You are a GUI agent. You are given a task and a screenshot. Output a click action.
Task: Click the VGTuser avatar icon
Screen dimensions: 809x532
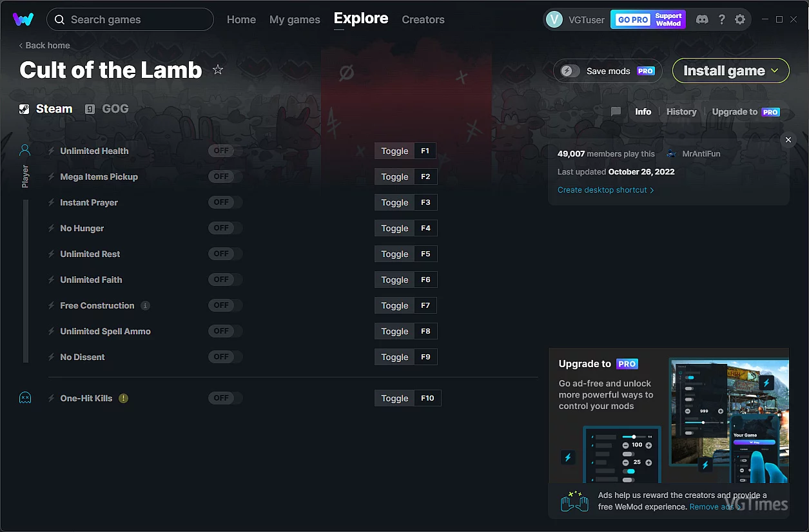click(554, 19)
